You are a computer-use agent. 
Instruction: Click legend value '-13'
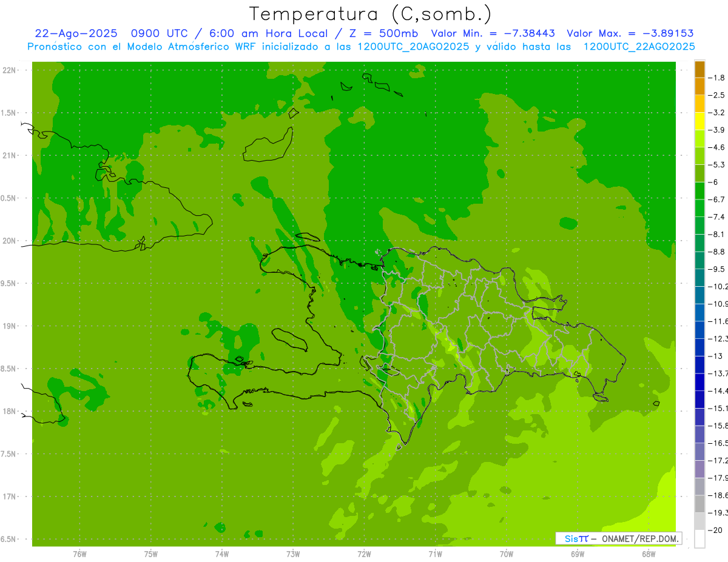[x=715, y=356]
